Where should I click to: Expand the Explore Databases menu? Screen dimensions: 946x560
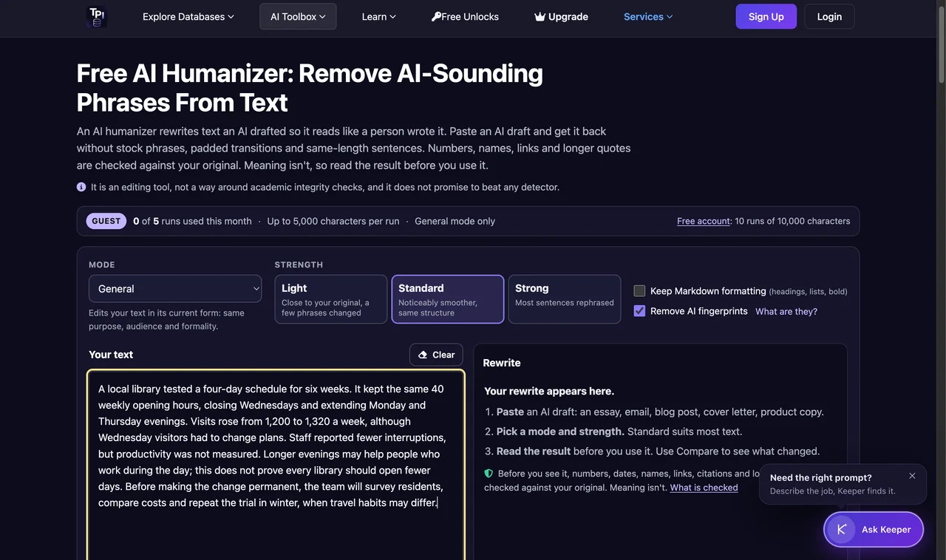pos(188,16)
